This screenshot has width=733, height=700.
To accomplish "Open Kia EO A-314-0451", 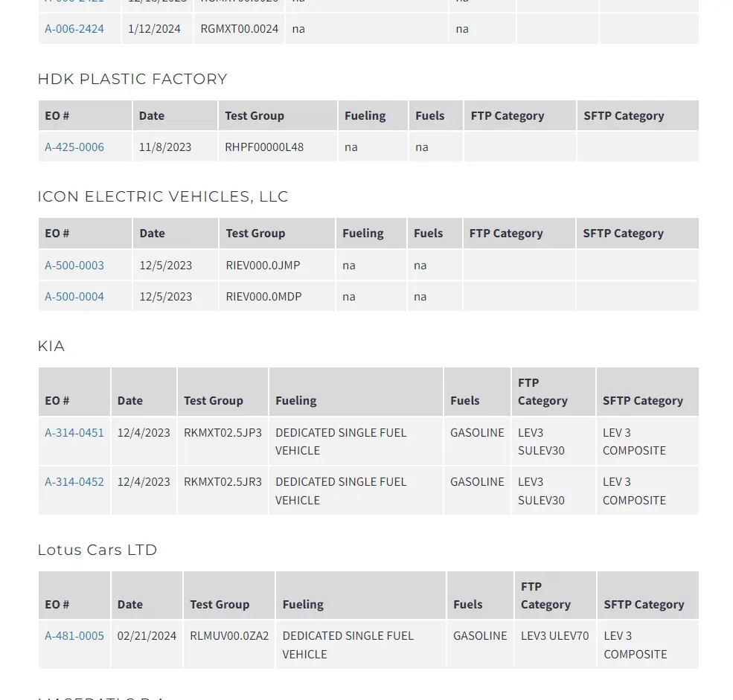I will pyautogui.click(x=74, y=432).
